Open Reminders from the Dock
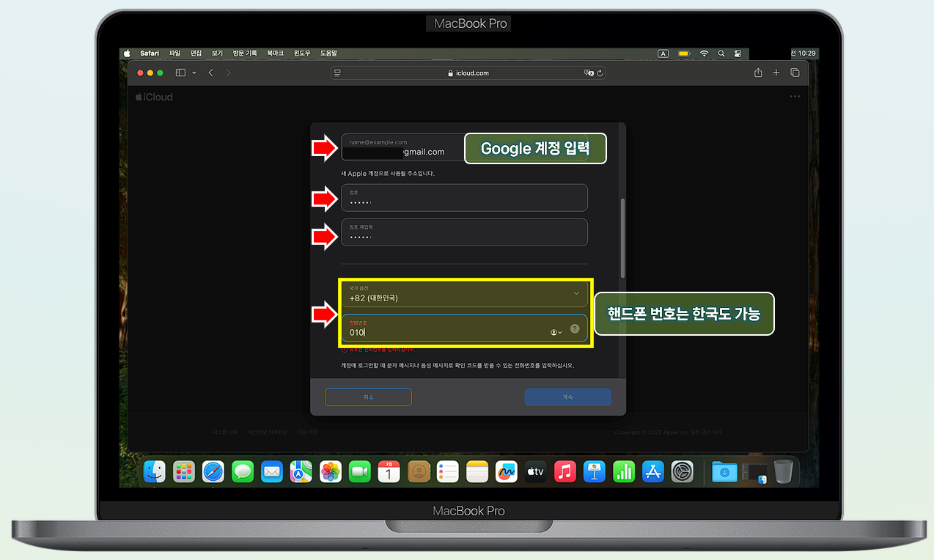 click(x=447, y=471)
